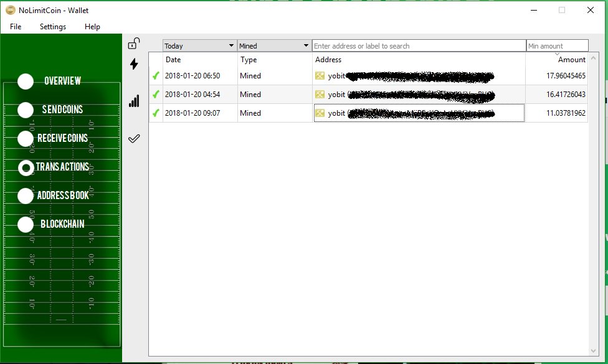Click green checkmark of 06:50 transaction
608x364 pixels.
pyautogui.click(x=156, y=76)
